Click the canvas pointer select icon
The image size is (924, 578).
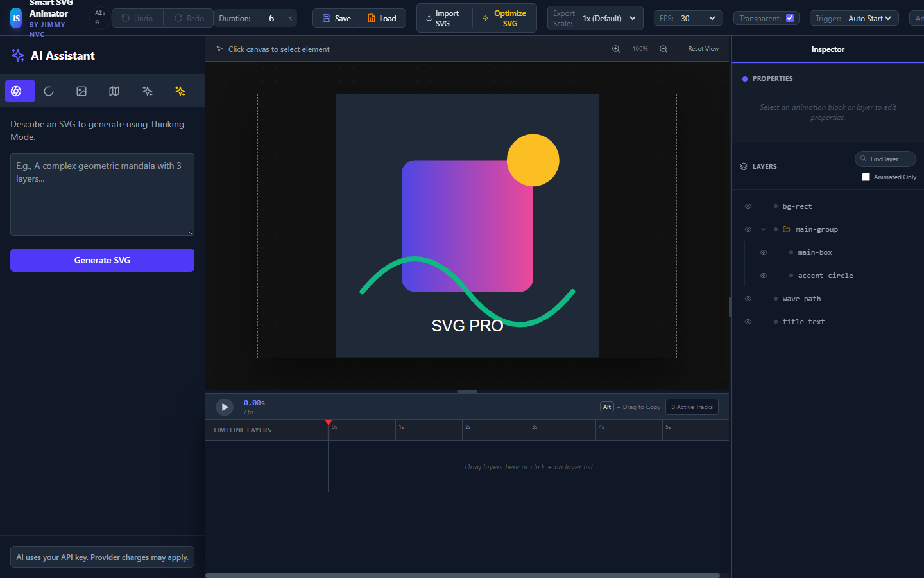(219, 49)
